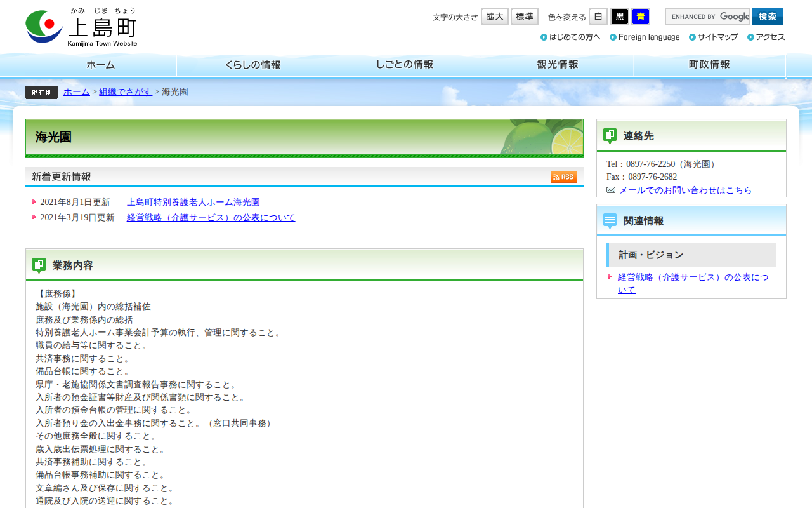
Task: Click the Fax: 0897-76-2682 text
Action: pos(642,177)
